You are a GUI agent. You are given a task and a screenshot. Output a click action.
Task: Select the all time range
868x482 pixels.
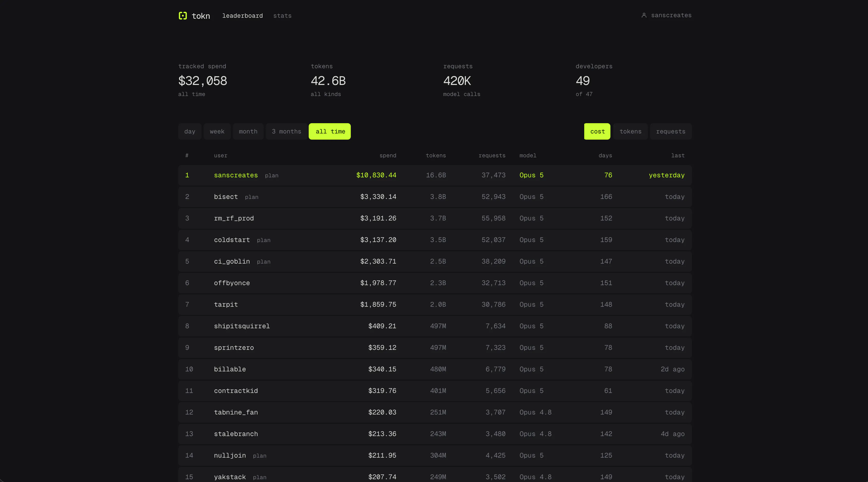pos(330,131)
